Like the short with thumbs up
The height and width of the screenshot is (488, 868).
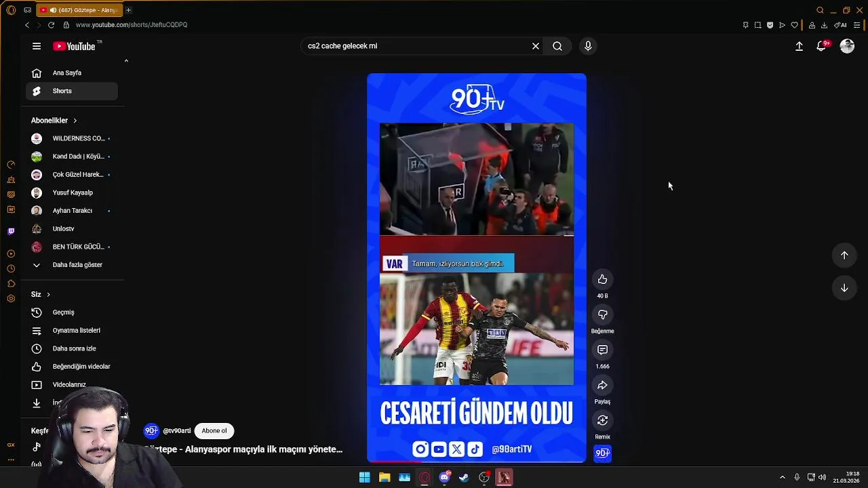click(x=602, y=279)
